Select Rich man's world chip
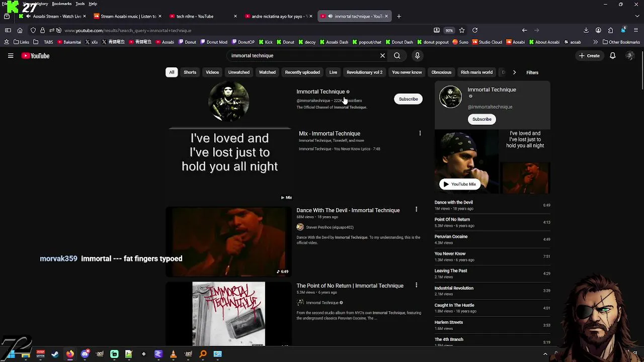644x362 pixels. pos(476,72)
